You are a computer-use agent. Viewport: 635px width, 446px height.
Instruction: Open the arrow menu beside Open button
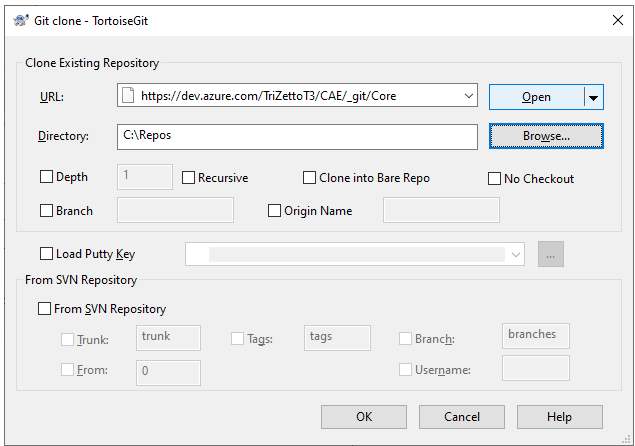593,97
